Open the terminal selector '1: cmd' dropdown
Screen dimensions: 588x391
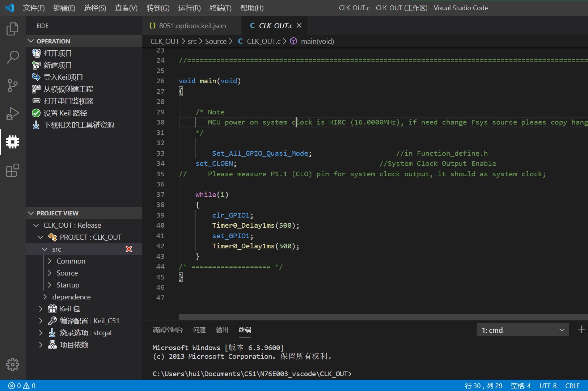coord(523,330)
